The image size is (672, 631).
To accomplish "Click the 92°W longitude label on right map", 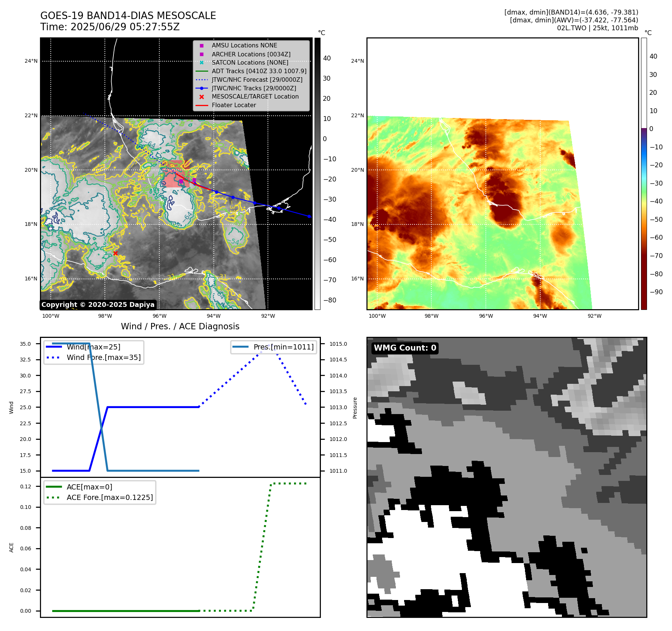I will 594,316.
